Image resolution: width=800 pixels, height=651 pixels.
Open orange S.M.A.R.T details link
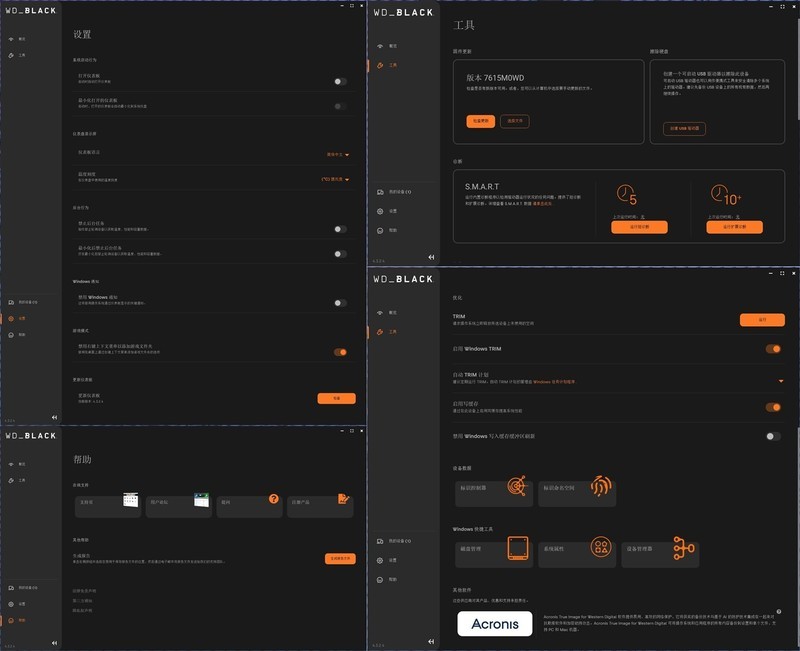[542, 204]
